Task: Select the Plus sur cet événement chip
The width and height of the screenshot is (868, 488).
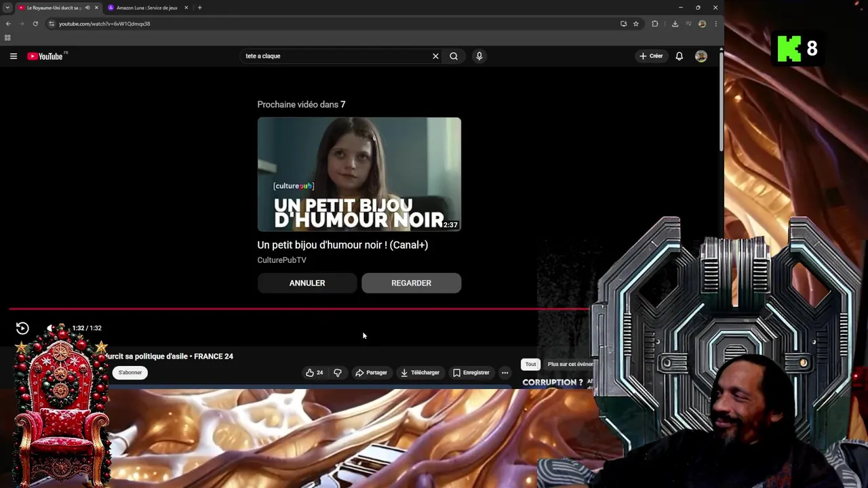Action: (x=570, y=365)
